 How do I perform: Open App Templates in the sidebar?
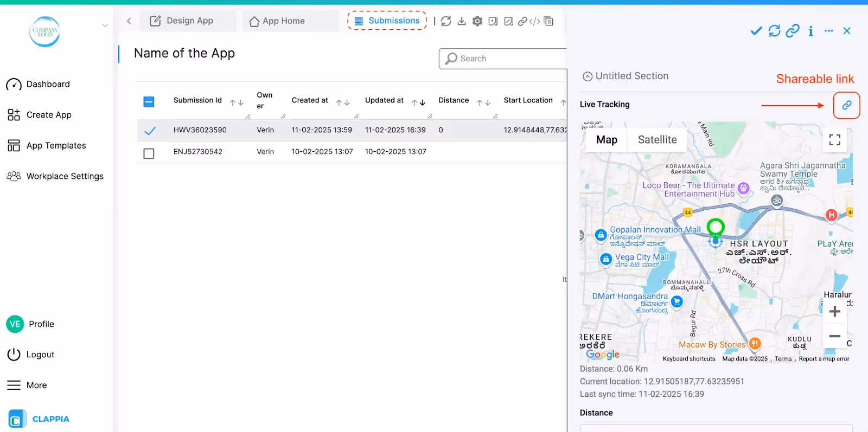click(x=47, y=146)
